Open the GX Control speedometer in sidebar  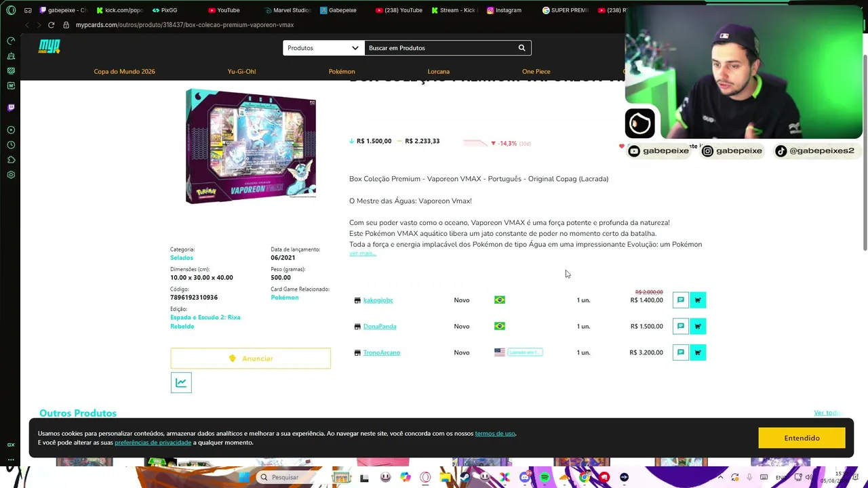[x=11, y=41]
